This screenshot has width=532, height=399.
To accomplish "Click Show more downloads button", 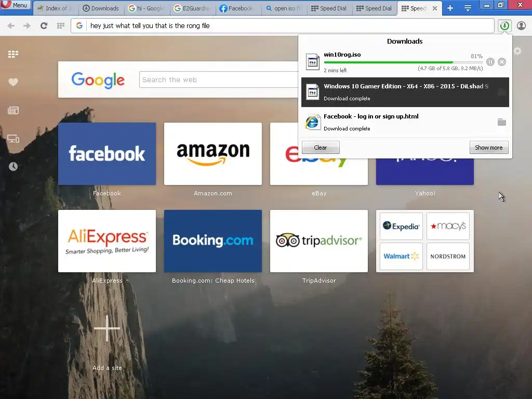I will pyautogui.click(x=489, y=148).
